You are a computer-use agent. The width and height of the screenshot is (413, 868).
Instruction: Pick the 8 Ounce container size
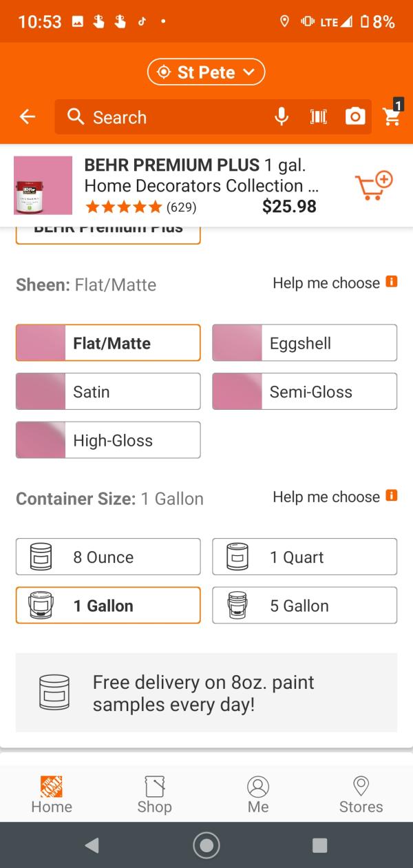108,557
